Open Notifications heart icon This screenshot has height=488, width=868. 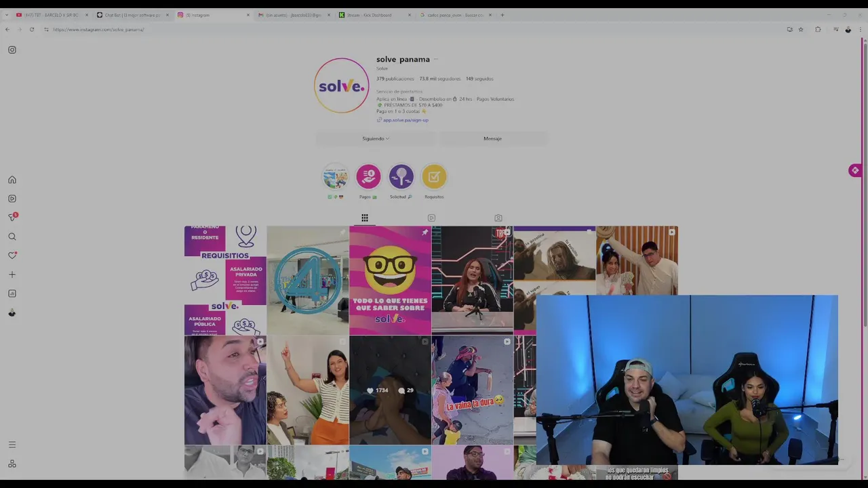click(12, 256)
